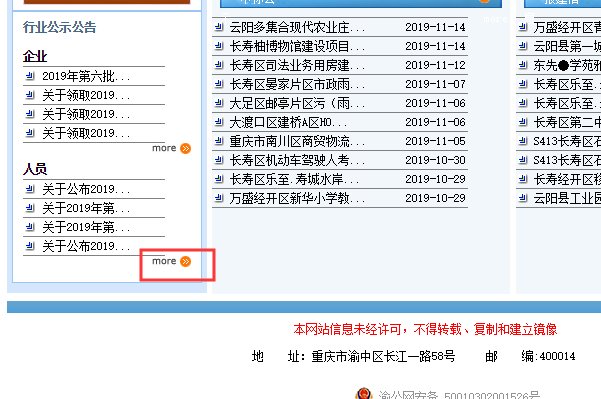Click bullet icon beside 长寿区司法业务用房建
This screenshot has width=601, height=399.
[219, 65]
